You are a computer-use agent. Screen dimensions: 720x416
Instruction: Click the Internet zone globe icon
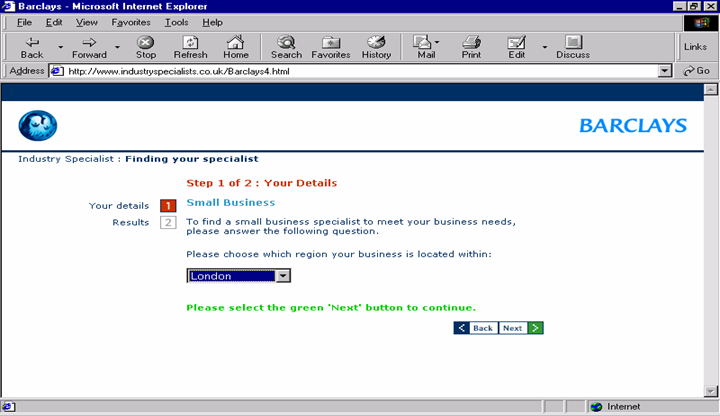click(x=596, y=407)
